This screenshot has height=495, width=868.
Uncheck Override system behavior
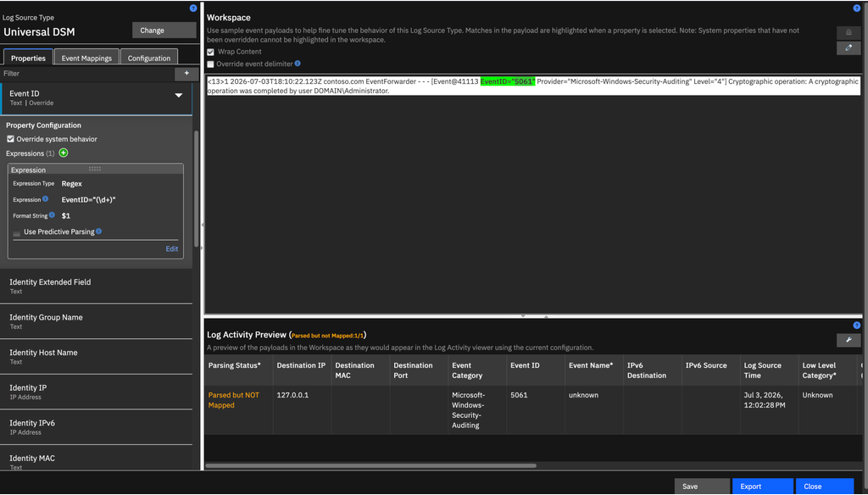pos(10,139)
